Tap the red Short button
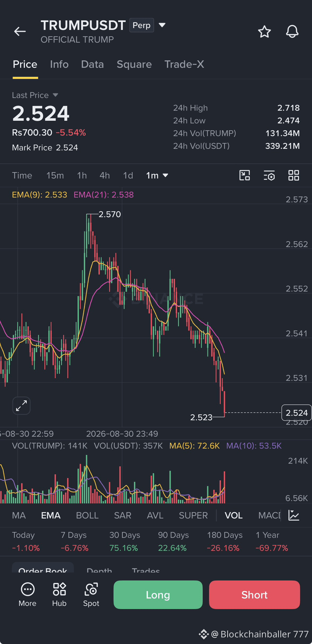Image resolution: width=312 pixels, height=644 pixels. pyautogui.click(x=254, y=595)
